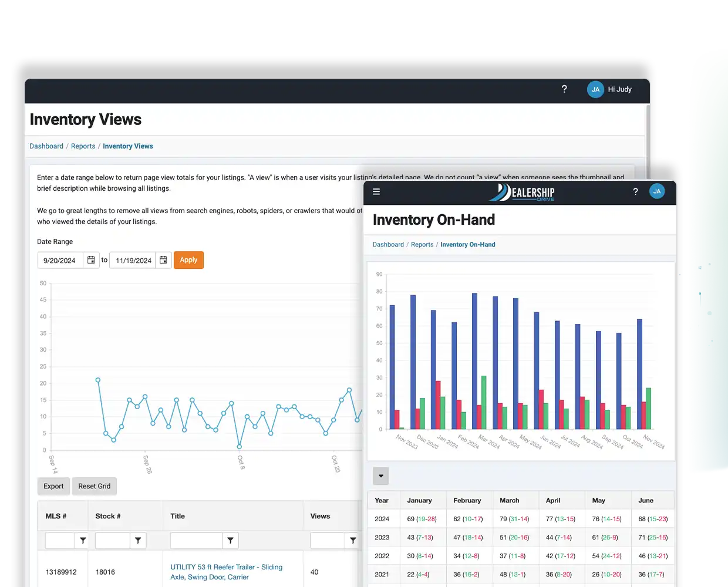Navigate to Reports breadcrumb in Inventory On-Hand
728x587 pixels.
422,245
